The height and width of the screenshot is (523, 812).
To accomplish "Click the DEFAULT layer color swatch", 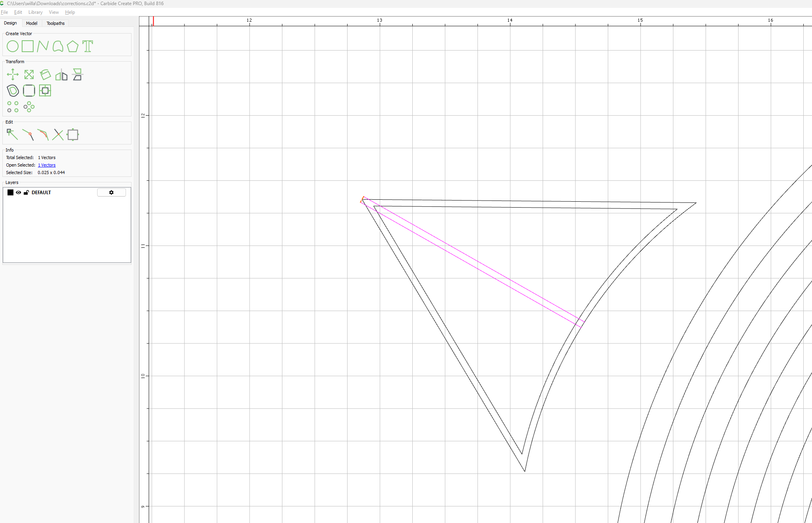I will (x=11, y=193).
